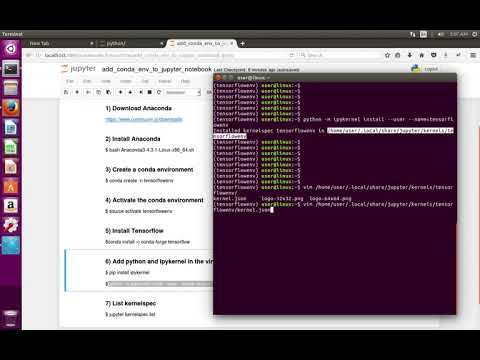Reload the page from the address bar
Viewport: 480px width, 360px height.
(292, 55)
